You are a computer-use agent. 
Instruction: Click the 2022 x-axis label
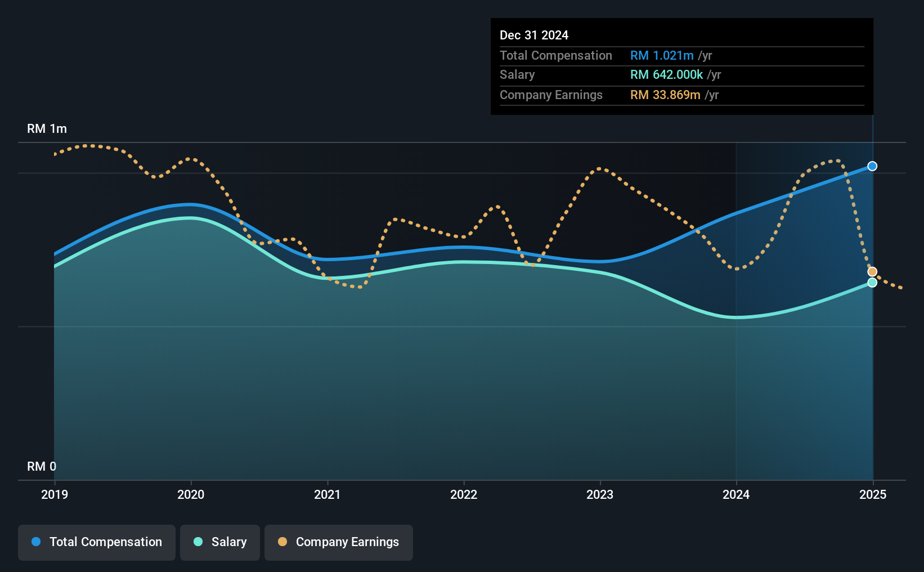pyautogui.click(x=464, y=494)
